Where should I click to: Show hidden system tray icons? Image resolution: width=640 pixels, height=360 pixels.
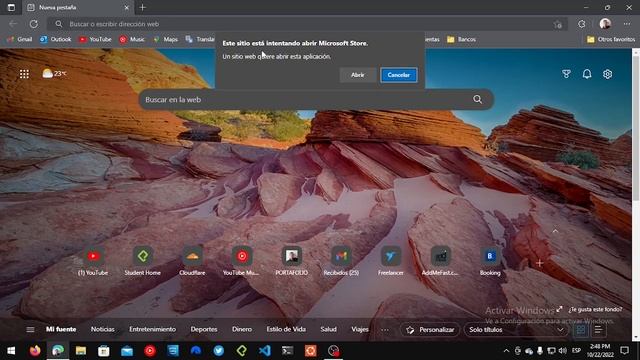(x=506, y=351)
